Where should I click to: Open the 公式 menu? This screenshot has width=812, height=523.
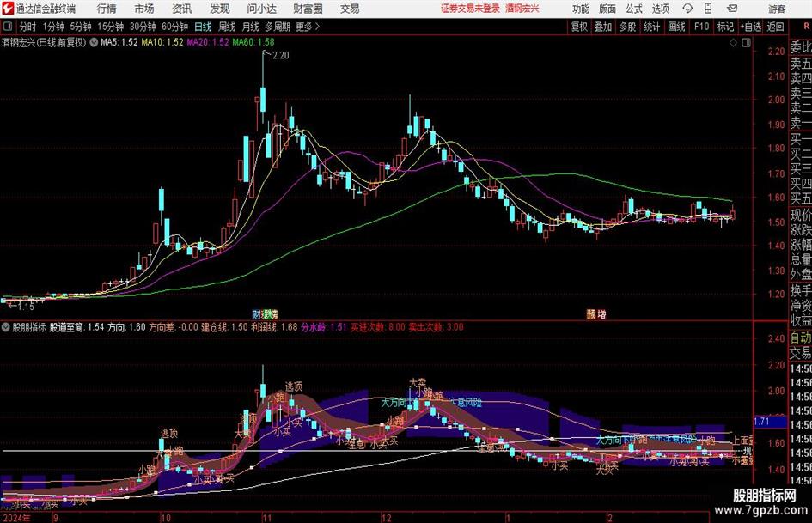634,9
